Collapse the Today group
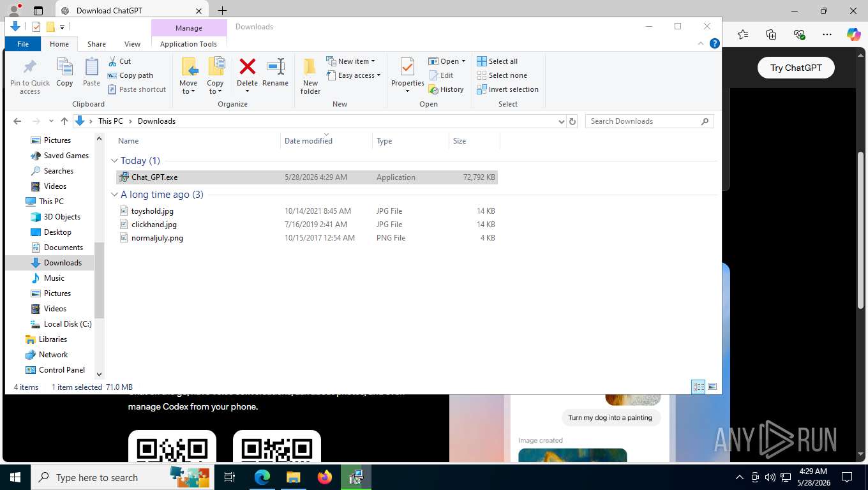The width and height of the screenshot is (868, 490). point(114,161)
